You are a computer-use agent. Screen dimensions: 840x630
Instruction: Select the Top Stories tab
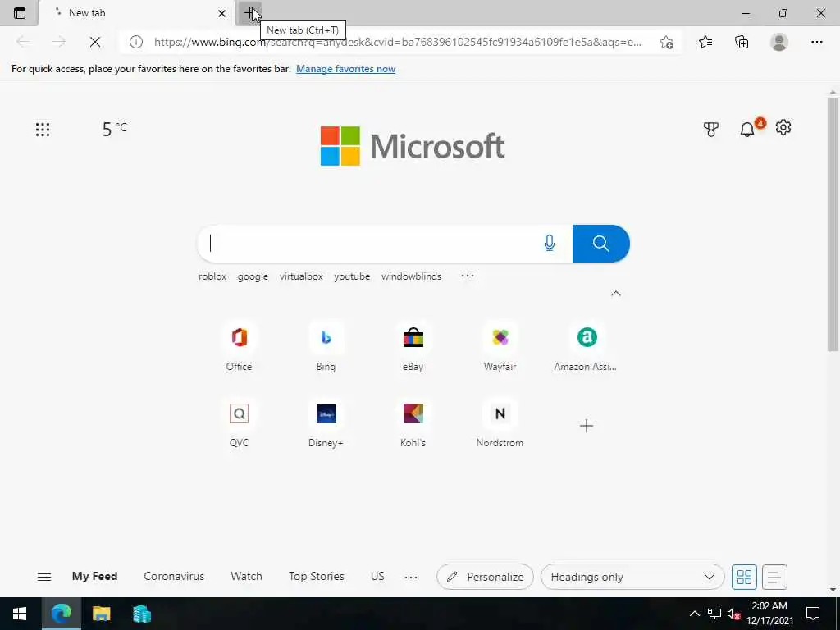pyautogui.click(x=316, y=577)
